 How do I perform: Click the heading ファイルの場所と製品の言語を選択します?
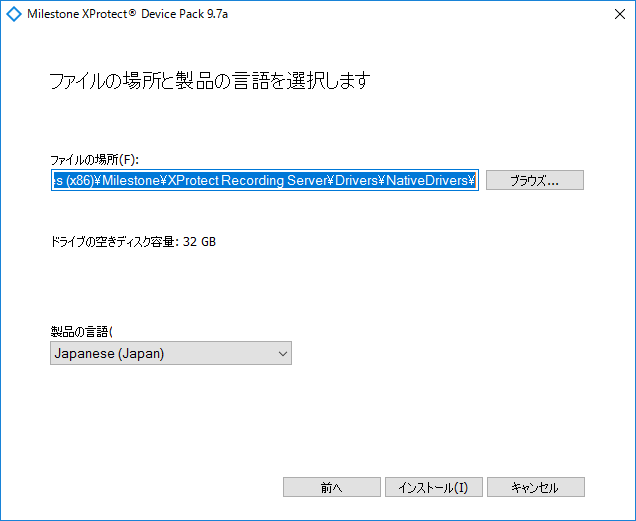pos(210,80)
